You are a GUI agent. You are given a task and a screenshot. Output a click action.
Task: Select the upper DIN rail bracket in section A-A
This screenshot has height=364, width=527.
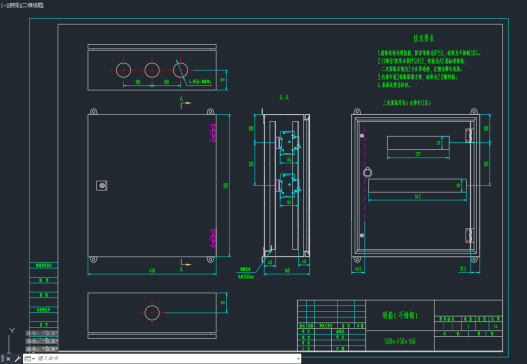tap(288, 143)
